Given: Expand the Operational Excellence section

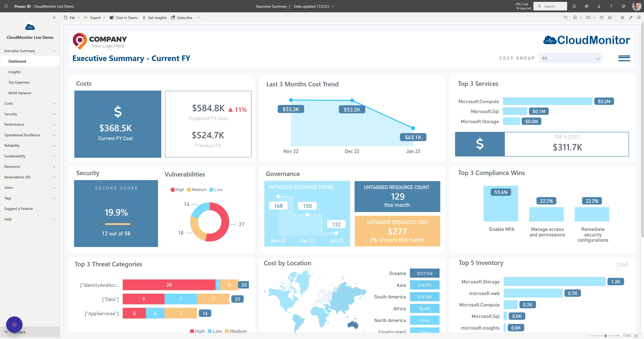Looking at the screenshot, I should [x=54, y=135].
